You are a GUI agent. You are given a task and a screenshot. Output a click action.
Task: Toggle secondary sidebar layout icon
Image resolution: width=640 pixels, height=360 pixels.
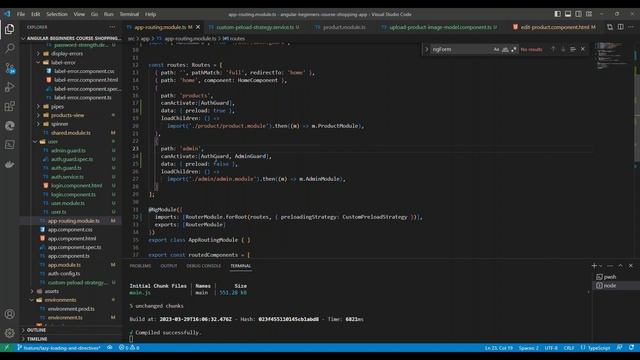578,14
